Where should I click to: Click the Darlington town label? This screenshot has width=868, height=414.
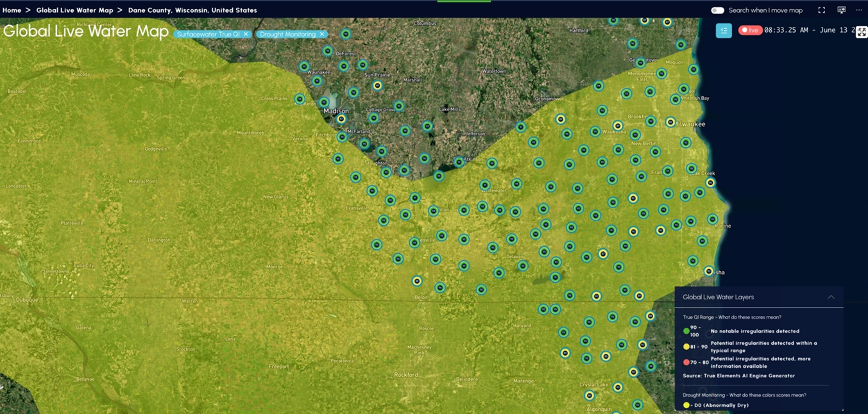point(158,240)
